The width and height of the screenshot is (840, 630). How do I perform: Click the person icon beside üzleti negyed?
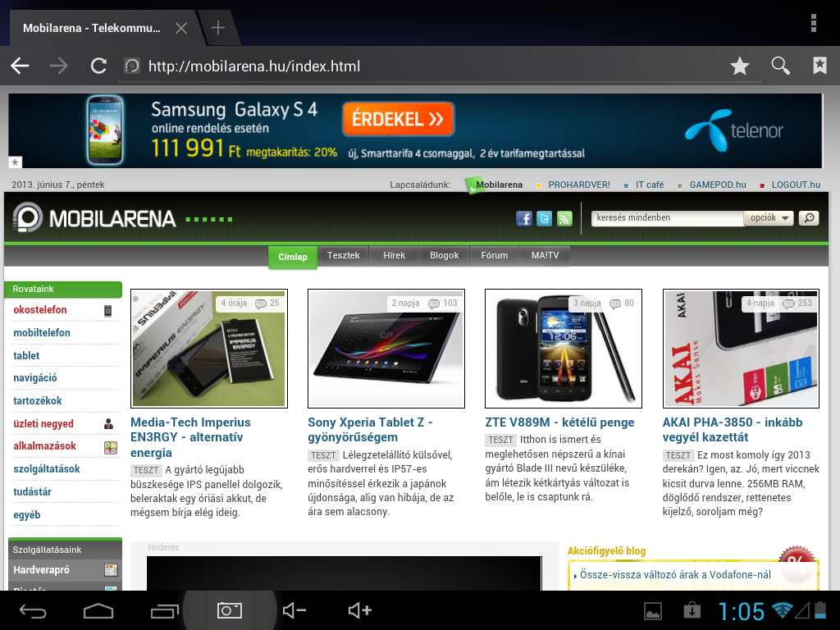[x=109, y=424]
